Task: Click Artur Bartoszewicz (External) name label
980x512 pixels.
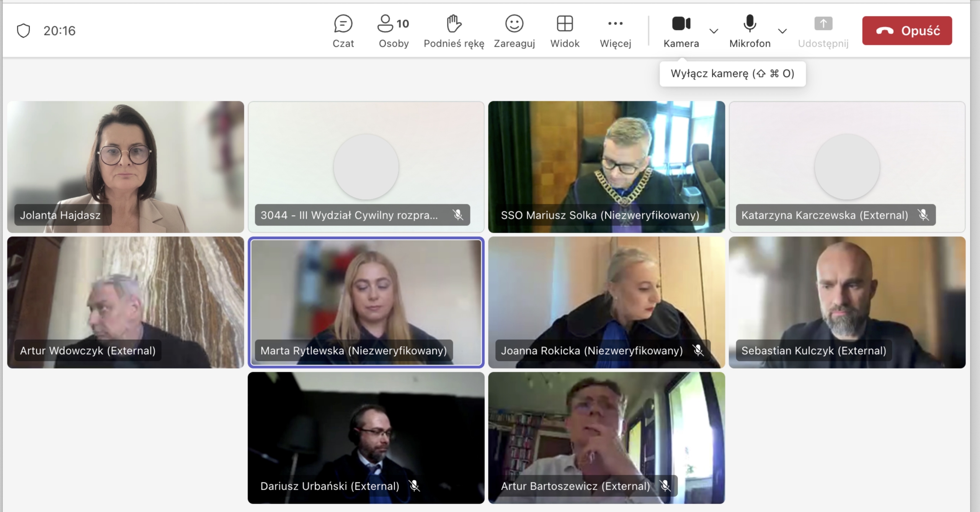Action: pos(575,486)
